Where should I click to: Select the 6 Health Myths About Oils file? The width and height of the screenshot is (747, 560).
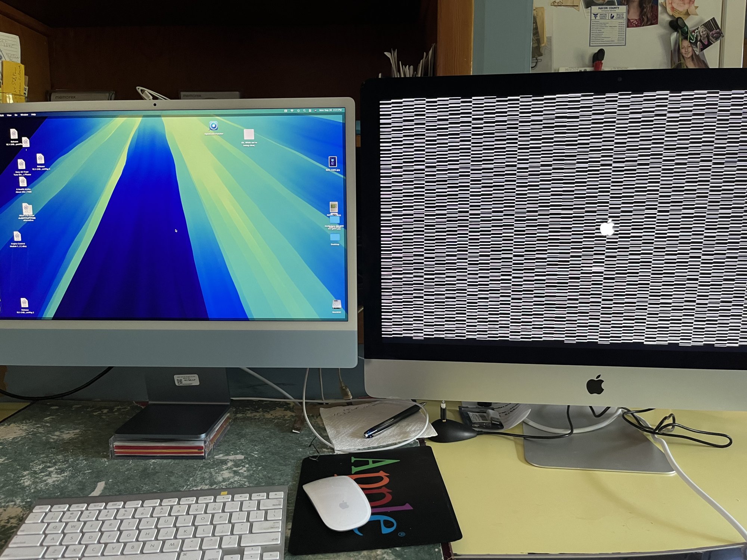click(x=23, y=182)
